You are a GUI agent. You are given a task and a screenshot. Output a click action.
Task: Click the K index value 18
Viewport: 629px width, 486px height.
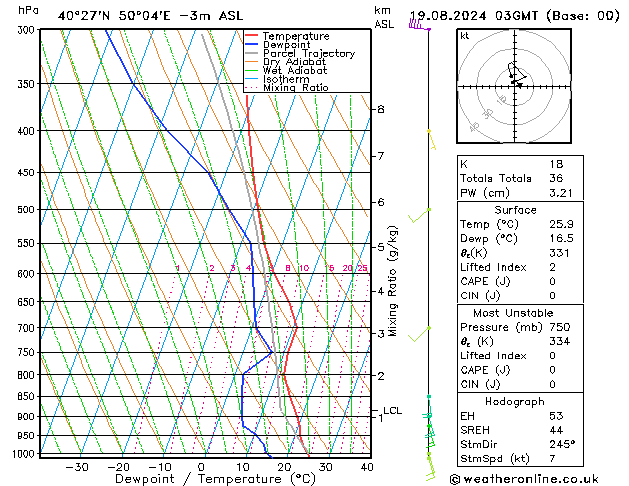[x=556, y=164]
